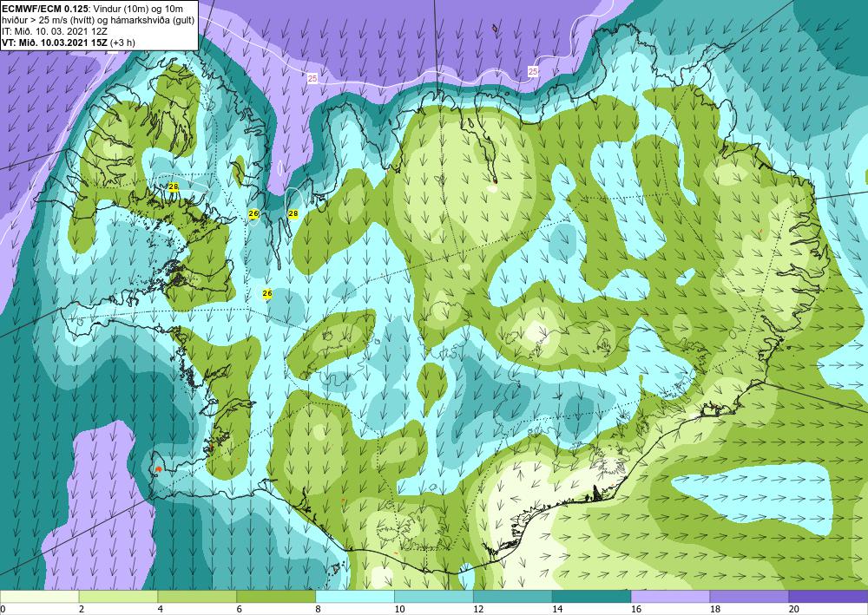Click the '(+3 h)' forecast offset text

click(x=123, y=43)
